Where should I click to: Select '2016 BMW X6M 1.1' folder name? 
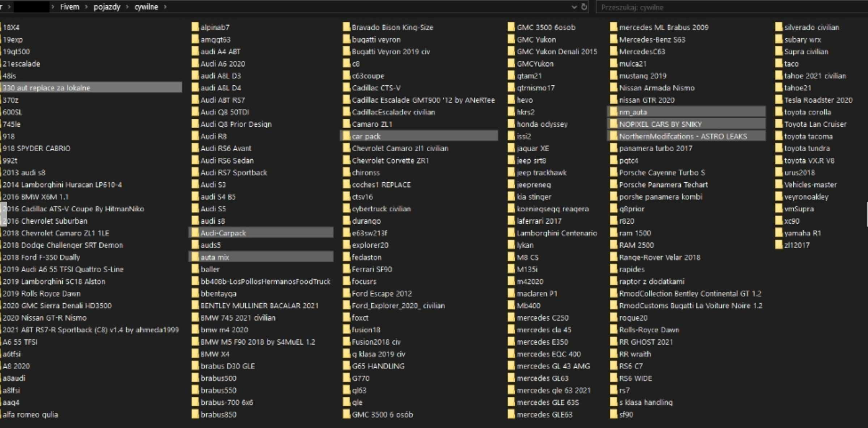(x=35, y=197)
